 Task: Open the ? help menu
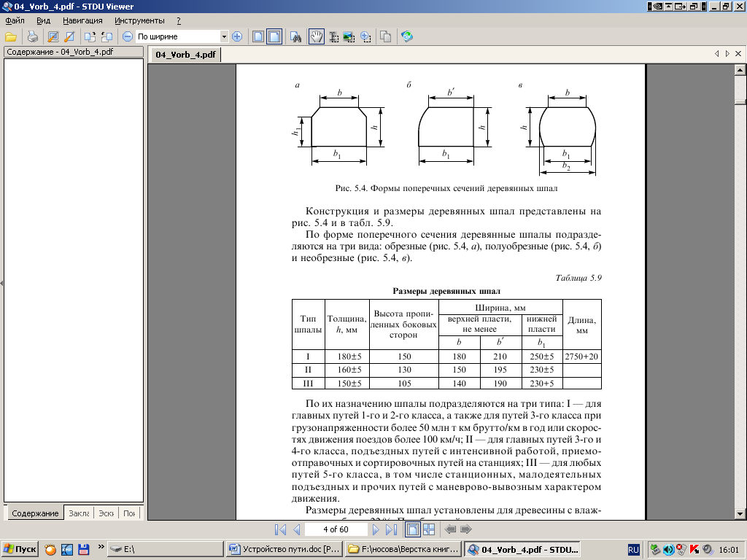point(179,20)
